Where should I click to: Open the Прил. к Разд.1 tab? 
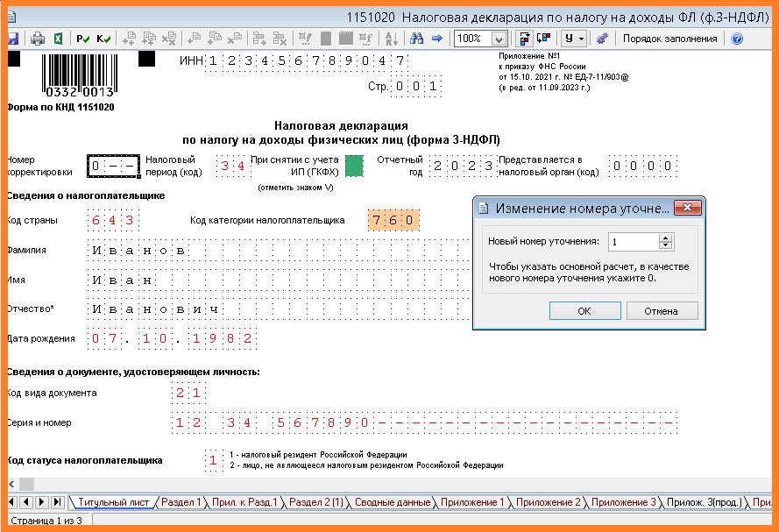(244, 502)
